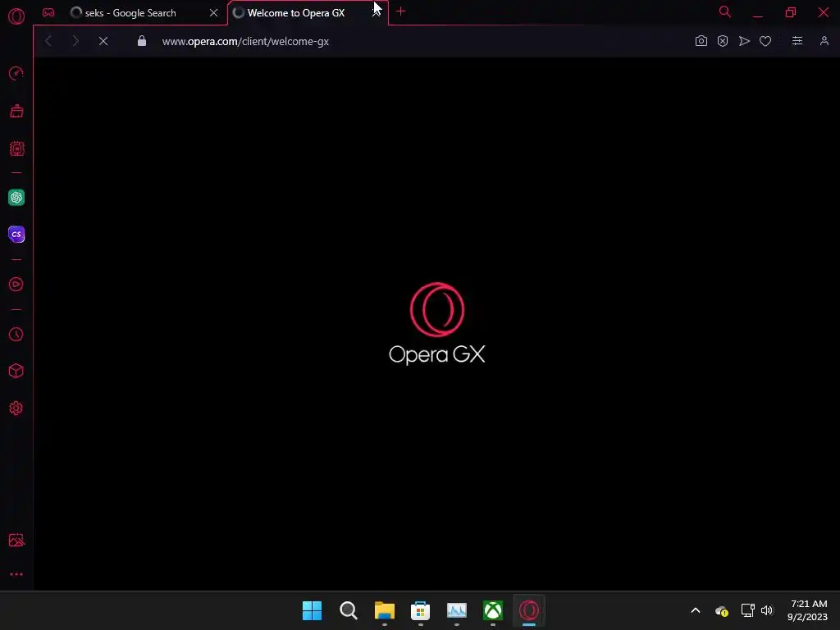Open Extensions cube icon in sidebar

16,371
